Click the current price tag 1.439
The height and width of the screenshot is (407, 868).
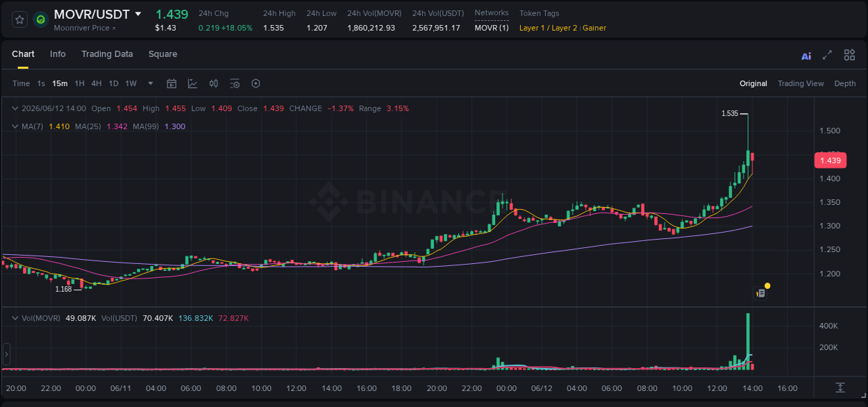coord(830,160)
